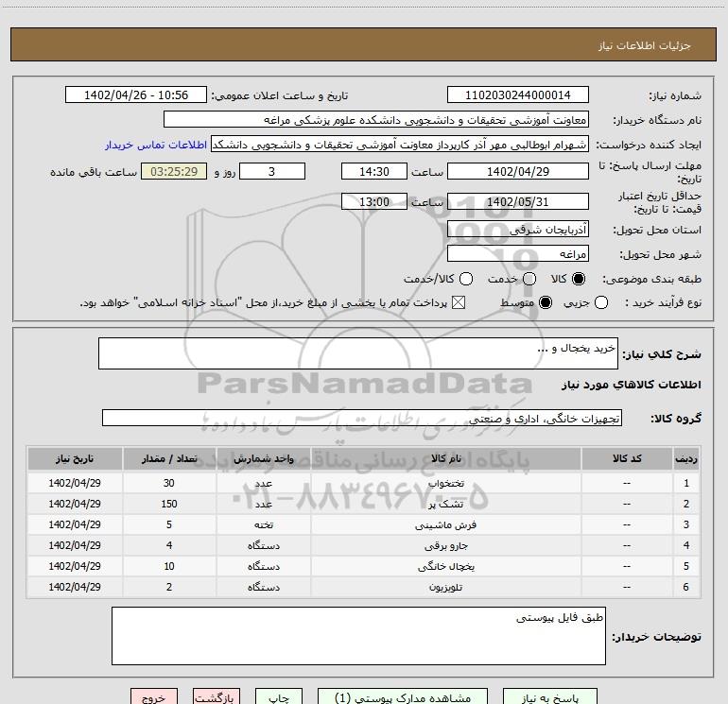Click the مراغه city field
Image resolution: width=728 pixels, height=704 pixels.
click(x=518, y=253)
